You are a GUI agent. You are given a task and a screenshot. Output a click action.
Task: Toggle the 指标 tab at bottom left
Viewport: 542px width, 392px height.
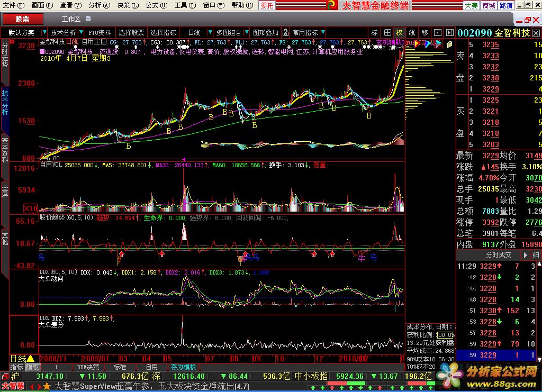17,367
